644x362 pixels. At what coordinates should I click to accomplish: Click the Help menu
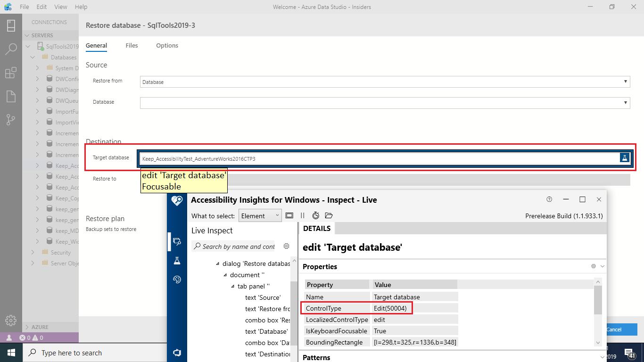click(81, 7)
